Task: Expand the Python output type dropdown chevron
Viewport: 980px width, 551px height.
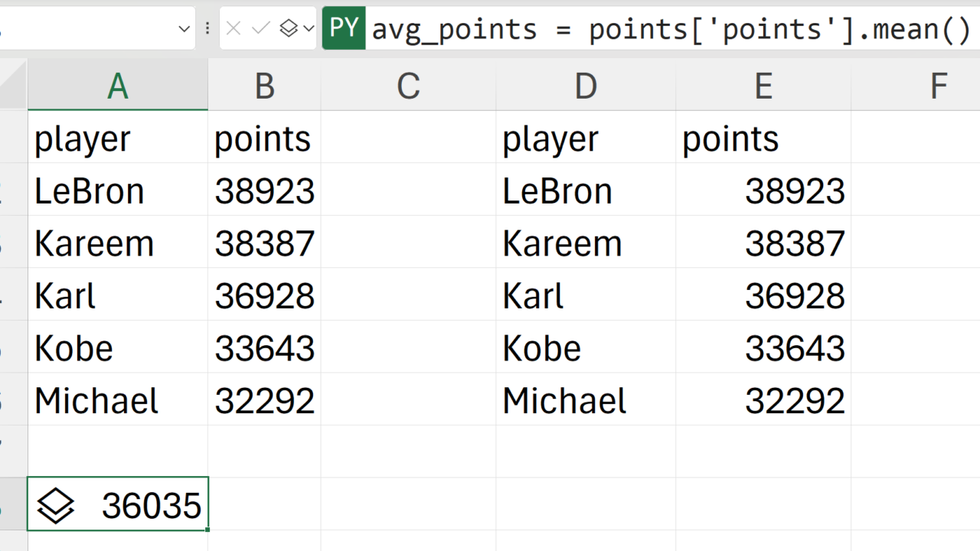Action: click(309, 29)
